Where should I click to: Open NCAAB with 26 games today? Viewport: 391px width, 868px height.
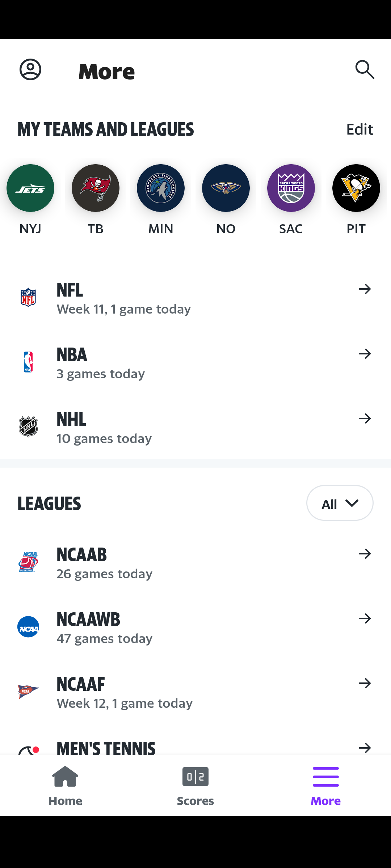point(195,563)
